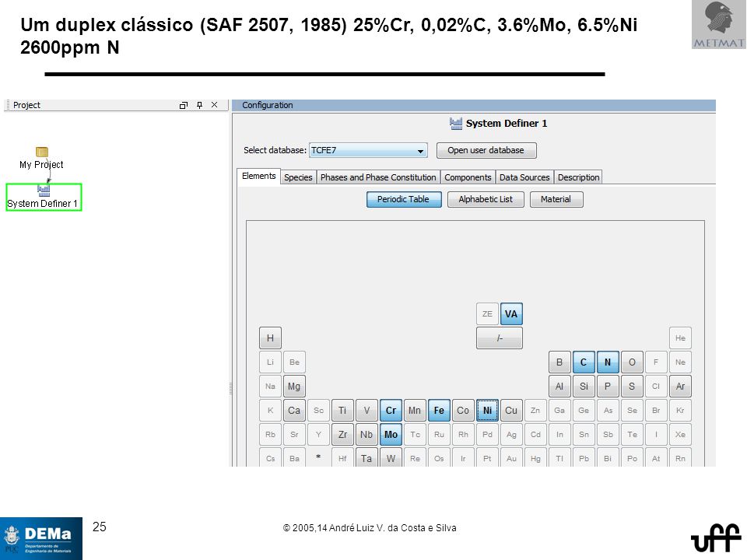Viewport: 747px width, 560px height.
Task: Click the /- element button
Action: click(500, 338)
